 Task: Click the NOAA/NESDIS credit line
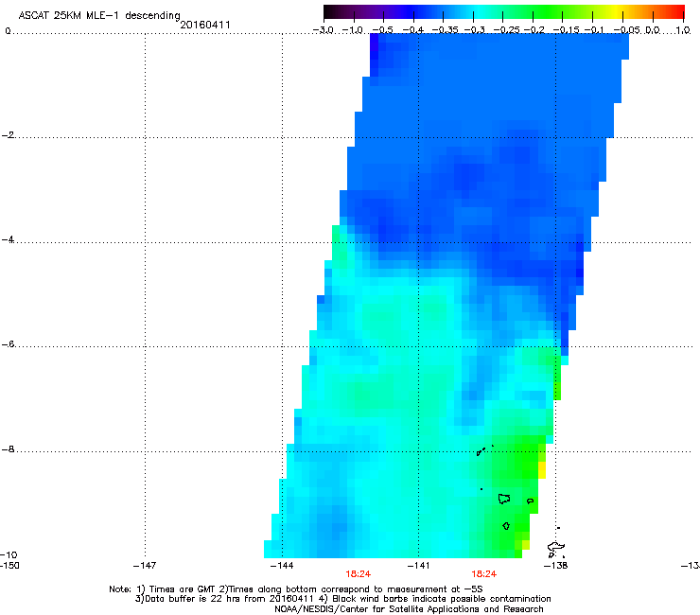coord(409,609)
